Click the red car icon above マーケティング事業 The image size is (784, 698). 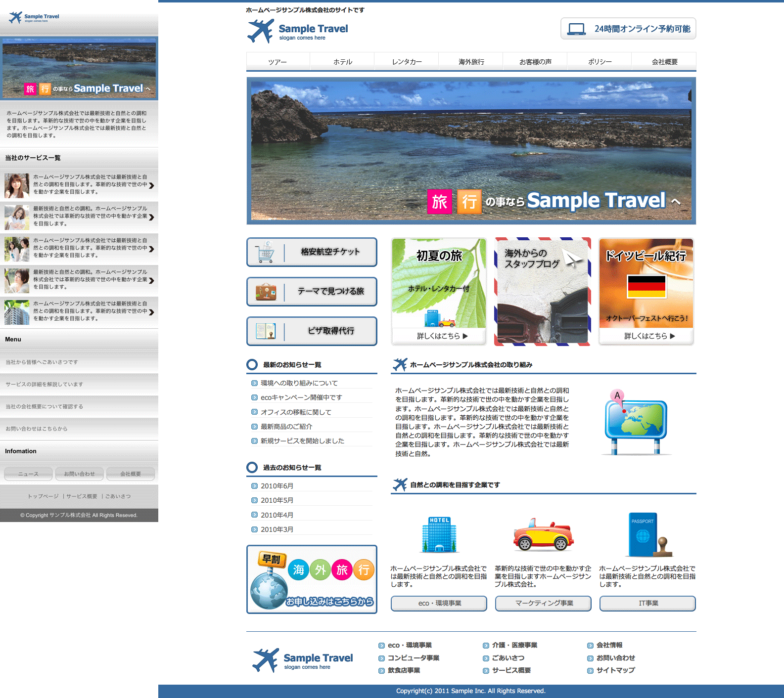(543, 535)
